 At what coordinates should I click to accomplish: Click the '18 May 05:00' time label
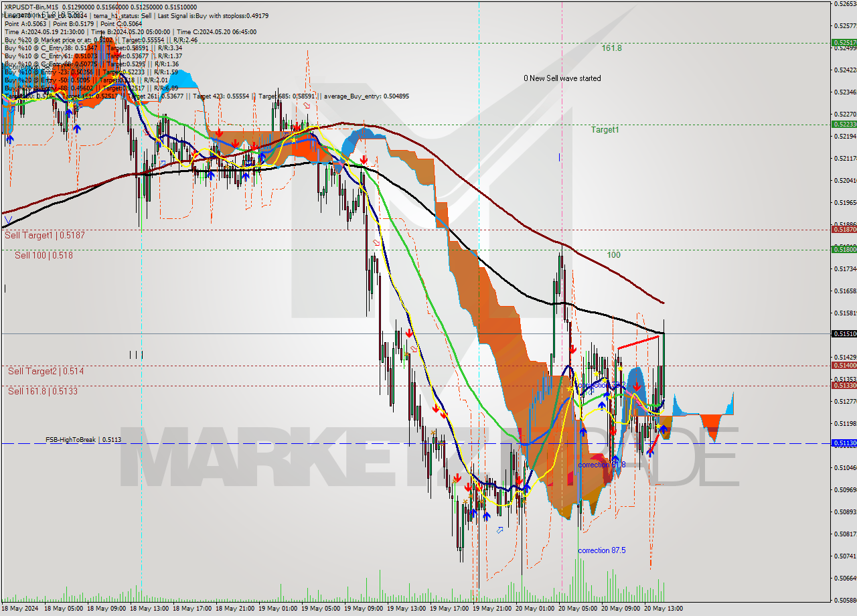(64, 609)
